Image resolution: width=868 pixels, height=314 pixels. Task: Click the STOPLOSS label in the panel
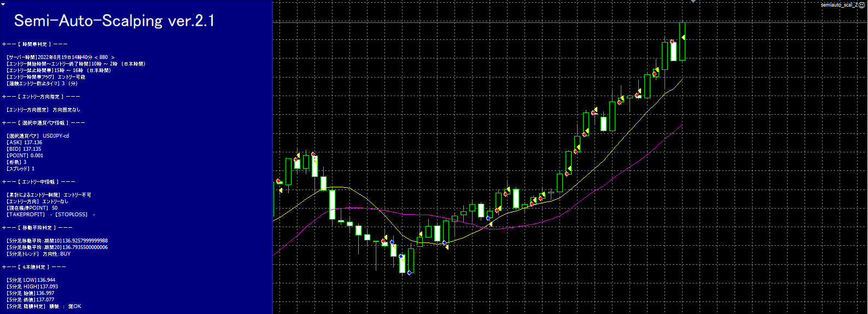(72, 215)
